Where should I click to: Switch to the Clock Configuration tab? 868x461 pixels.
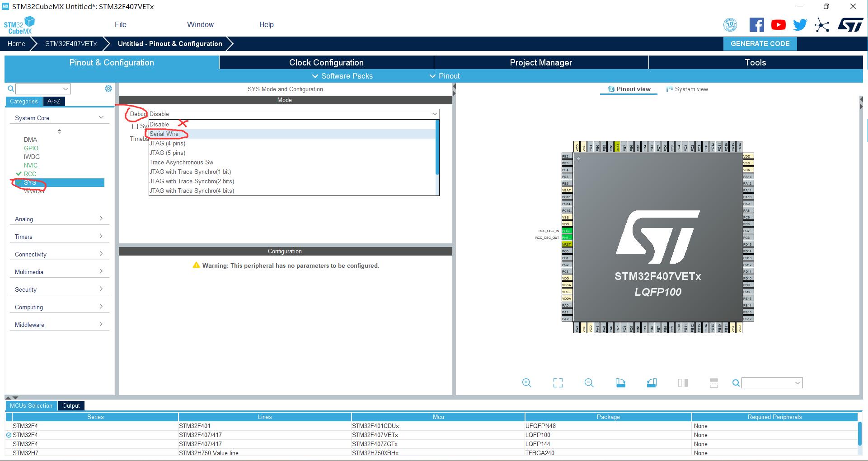pyautogui.click(x=326, y=62)
